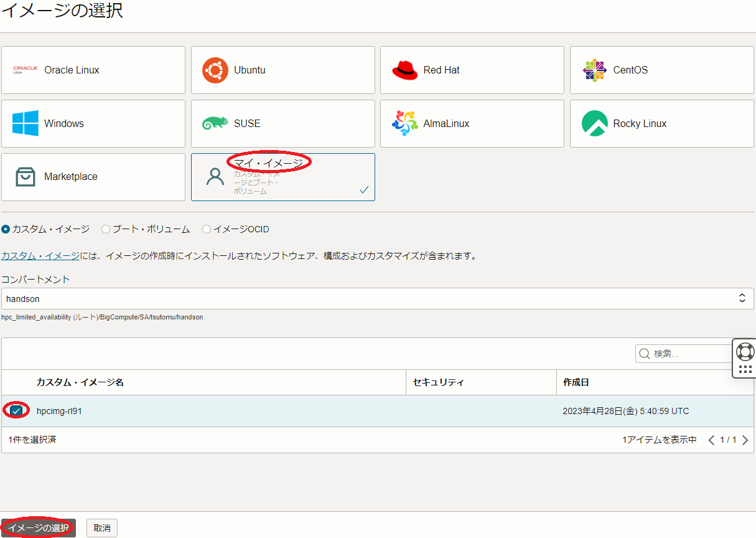
Task: Go to next page of results
Action: tap(745, 440)
